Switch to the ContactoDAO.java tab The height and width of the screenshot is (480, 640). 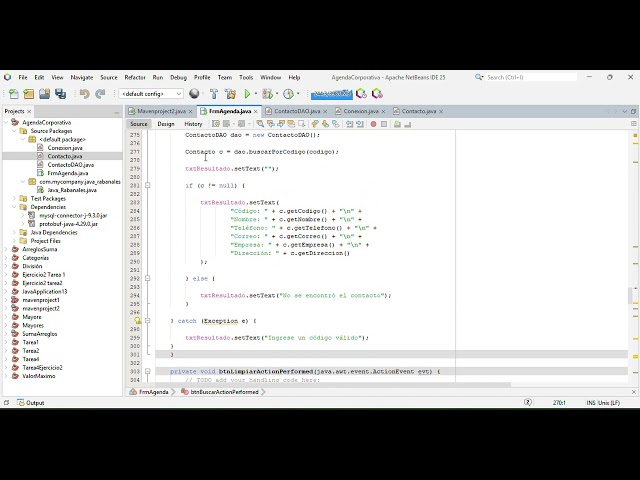coord(297,111)
